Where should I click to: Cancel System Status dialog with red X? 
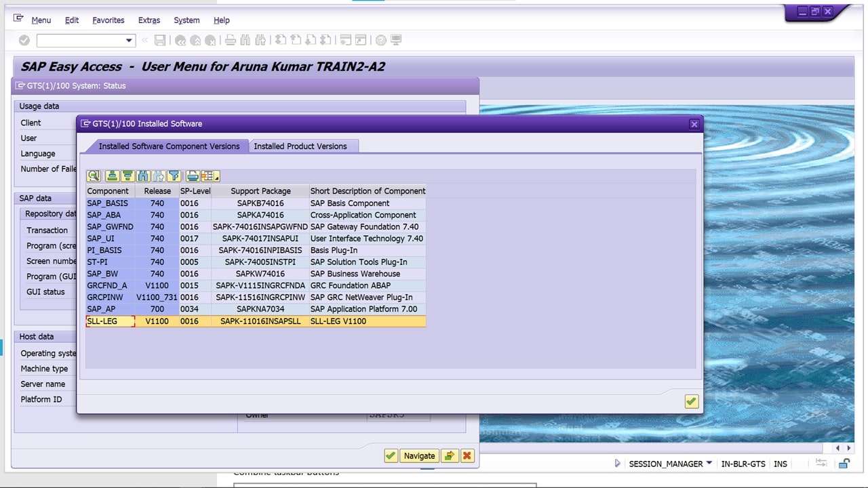467,455
